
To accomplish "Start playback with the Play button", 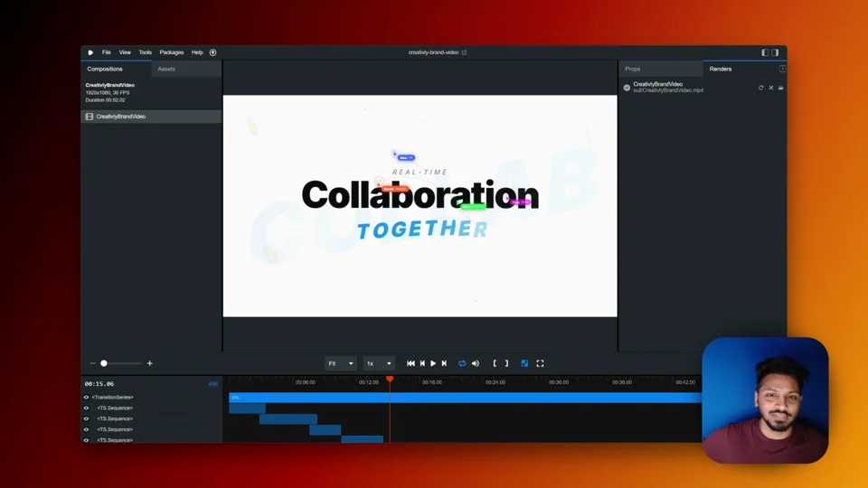I will point(433,363).
